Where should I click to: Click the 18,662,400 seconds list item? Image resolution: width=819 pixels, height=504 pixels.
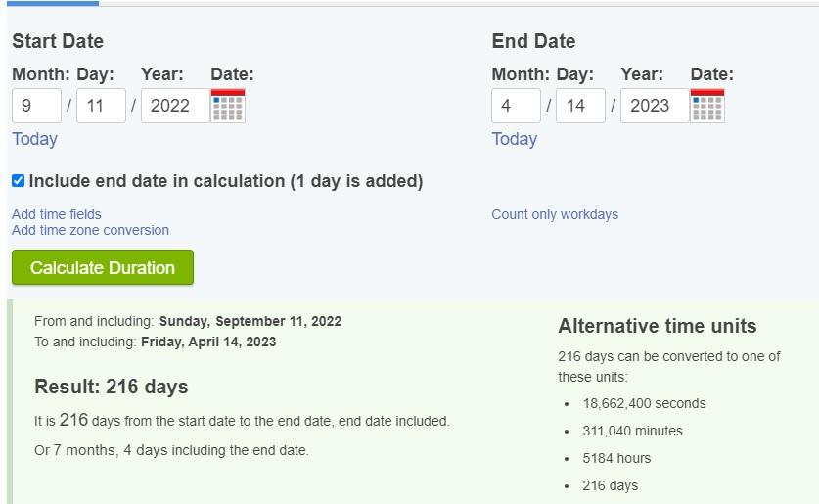tap(644, 403)
